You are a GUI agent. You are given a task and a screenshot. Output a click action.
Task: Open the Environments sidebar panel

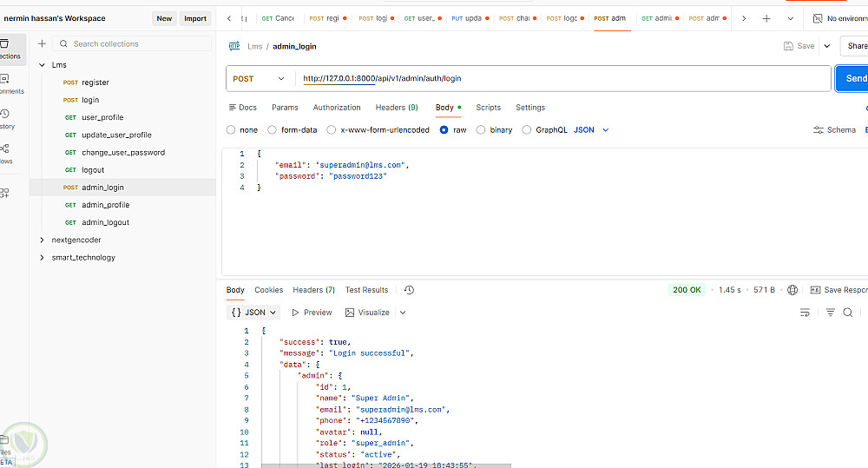coord(5,83)
